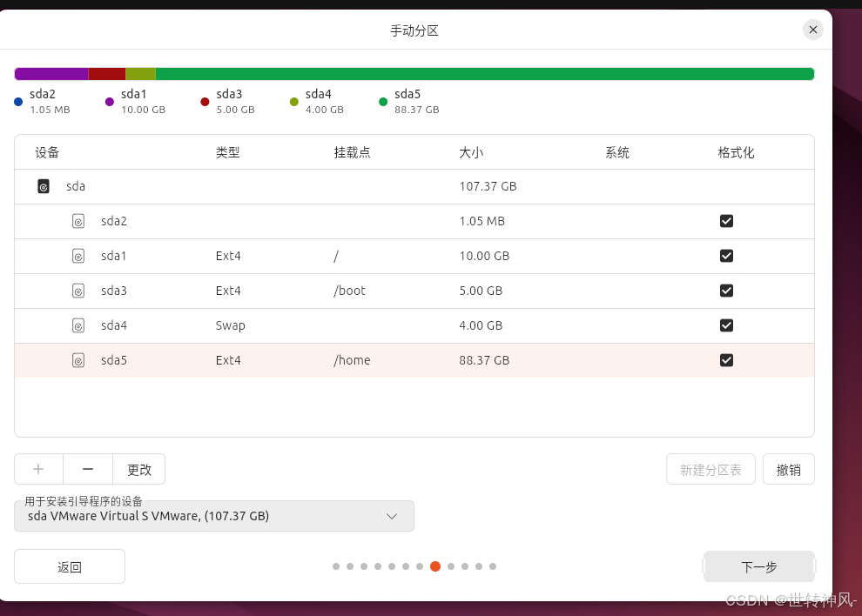Screen dimensions: 862x616
Task: Click the first step indicator dot
Action: coord(336,566)
